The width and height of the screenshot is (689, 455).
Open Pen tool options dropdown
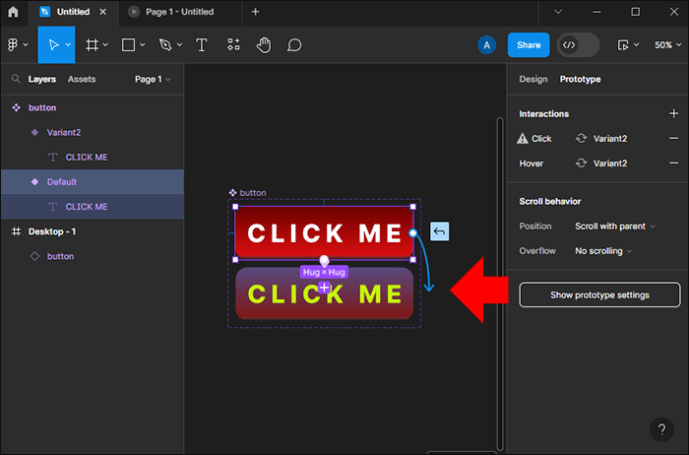(179, 44)
